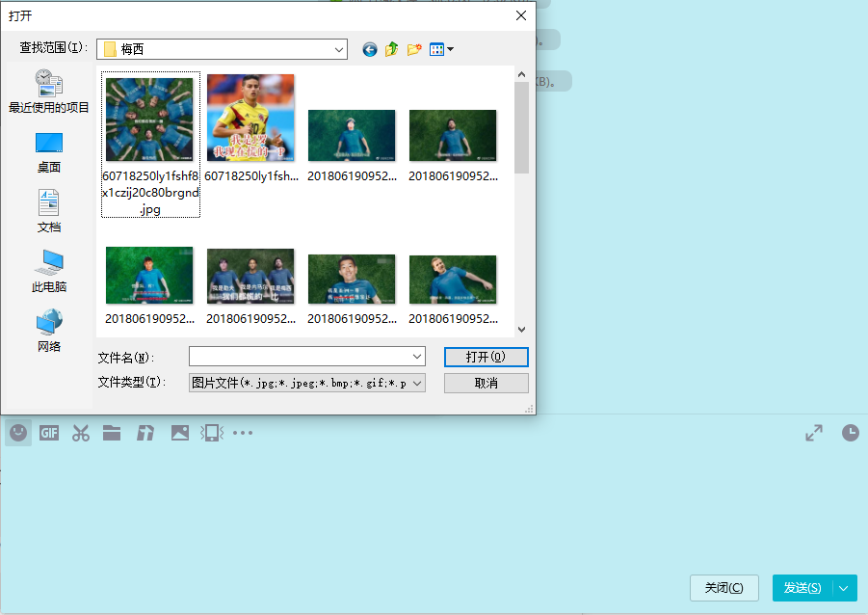Expand the chat input area with arrows icon
Image resolution: width=868 pixels, height=615 pixels.
click(x=814, y=433)
